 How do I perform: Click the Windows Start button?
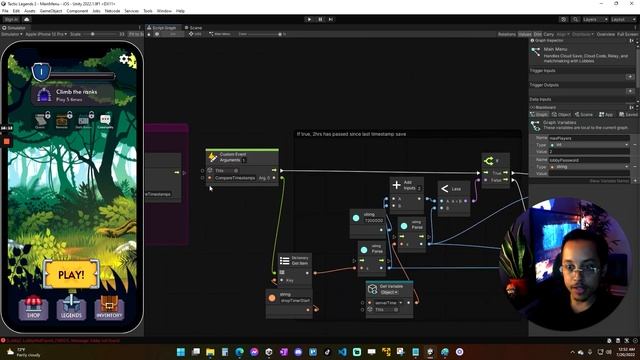pyautogui.click(x=181, y=352)
